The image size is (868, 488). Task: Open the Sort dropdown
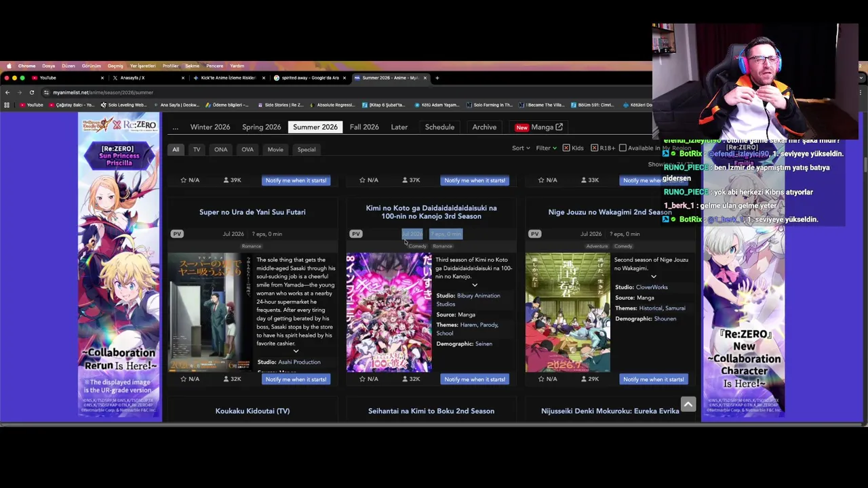click(x=521, y=148)
